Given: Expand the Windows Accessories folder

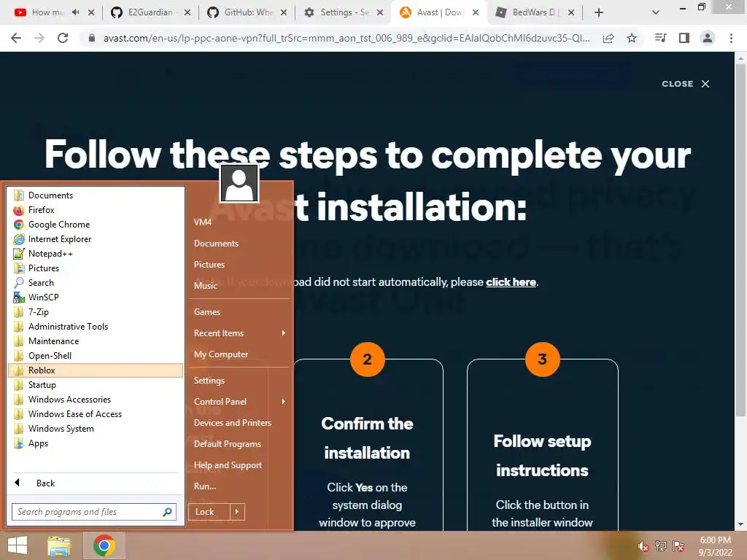Looking at the screenshot, I should tap(96, 399).
